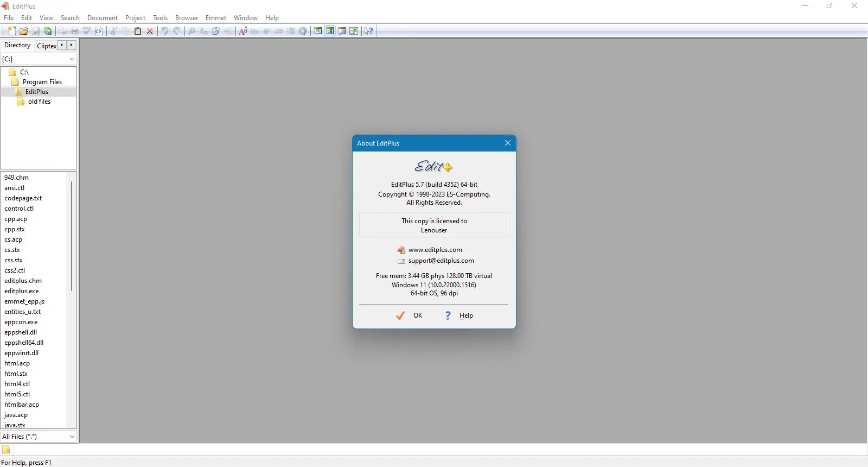Select 949.chm in the file list

pos(17,178)
